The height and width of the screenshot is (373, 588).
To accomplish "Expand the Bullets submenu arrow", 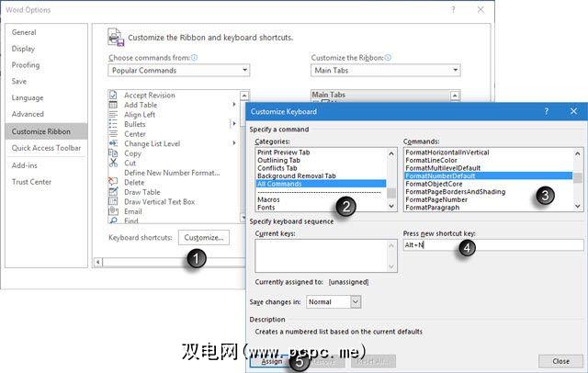I will pyautogui.click(x=234, y=123).
